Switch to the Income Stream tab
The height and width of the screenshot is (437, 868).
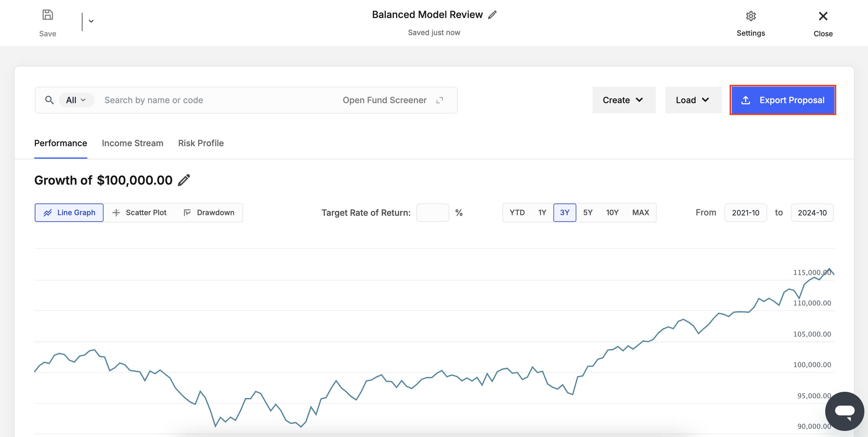133,143
